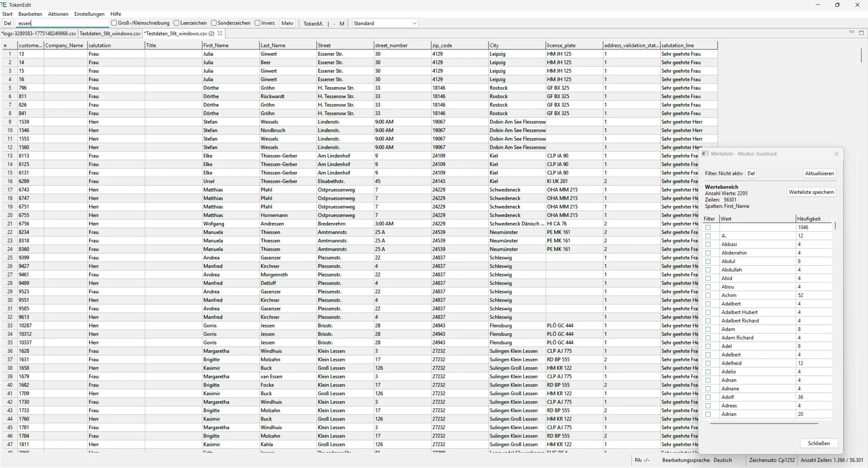Image resolution: width=868 pixels, height=468 pixels.
Task: Click the "·" match option icon on the toolbar
Action: (335, 23)
